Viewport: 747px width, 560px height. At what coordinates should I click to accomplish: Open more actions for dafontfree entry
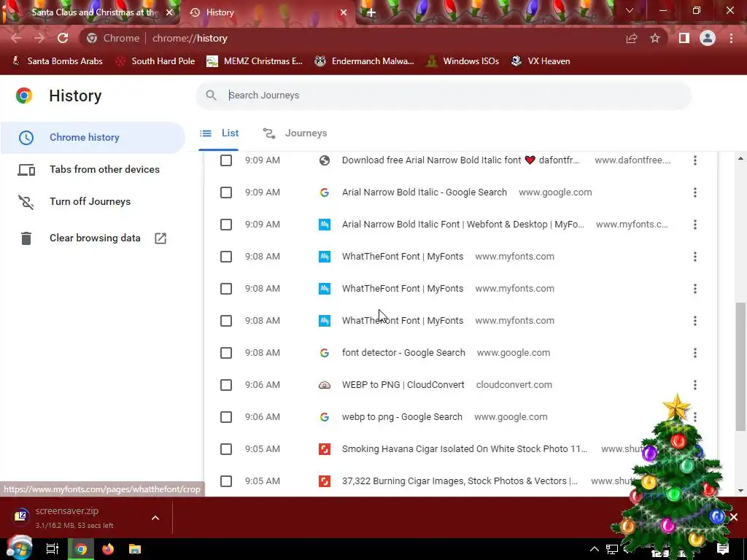tap(695, 160)
